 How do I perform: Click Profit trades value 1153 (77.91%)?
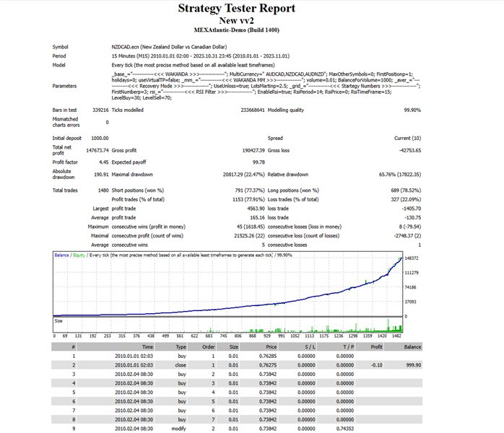point(249,199)
